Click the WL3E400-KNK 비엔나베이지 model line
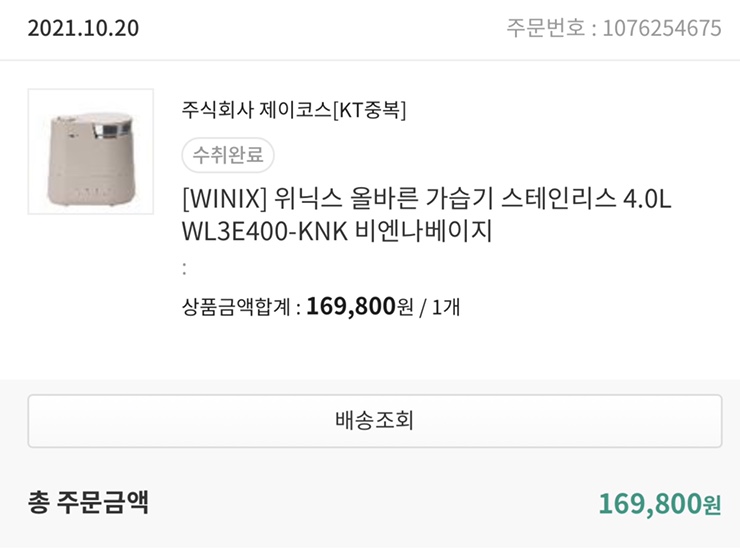 337,231
